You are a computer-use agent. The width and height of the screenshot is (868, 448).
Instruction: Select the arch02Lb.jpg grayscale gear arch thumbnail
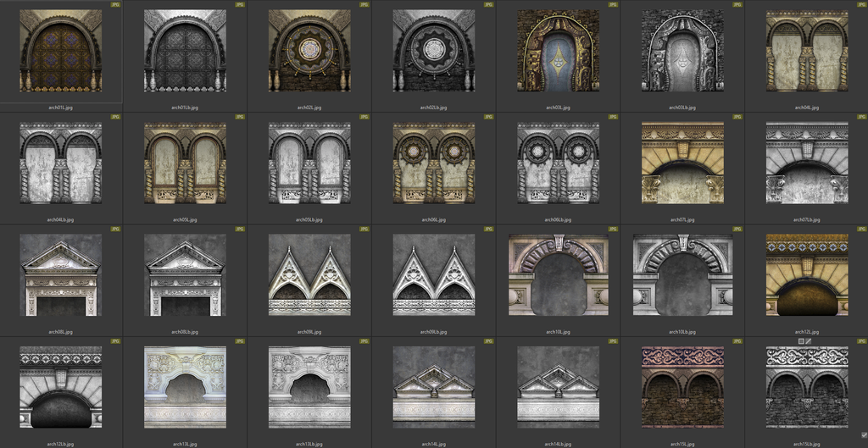(434, 51)
